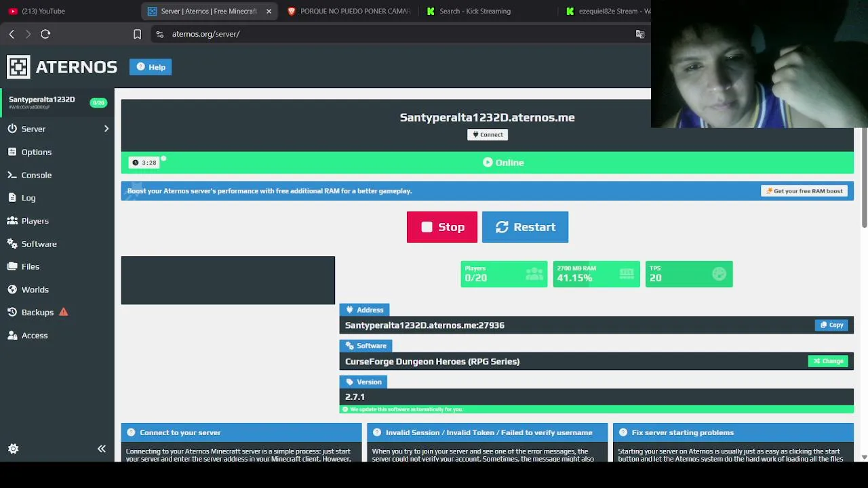Switch to the ezequiel82e Stream tab
The image size is (868, 488).
coord(606,11)
